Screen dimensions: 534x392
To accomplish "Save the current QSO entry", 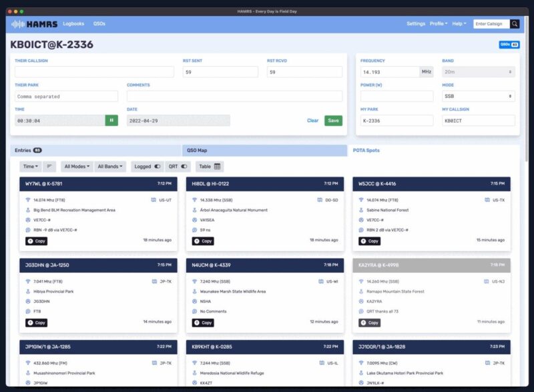I will tap(333, 121).
